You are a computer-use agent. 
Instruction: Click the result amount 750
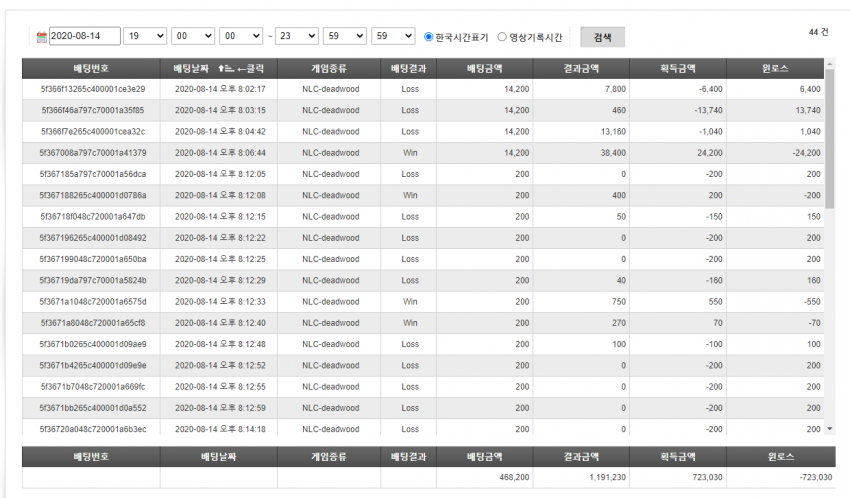619,302
